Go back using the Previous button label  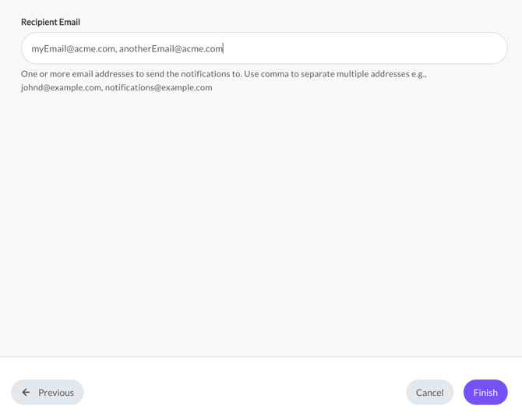56,393
